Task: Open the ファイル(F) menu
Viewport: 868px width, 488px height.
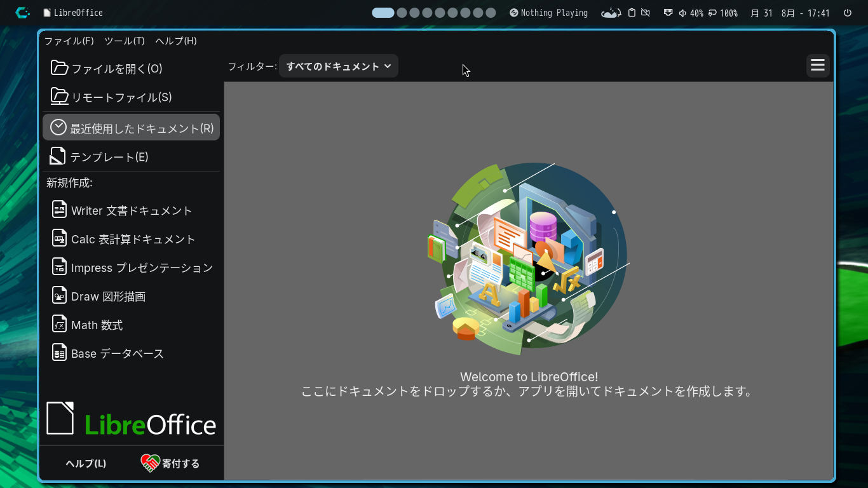Action: [x=69, y=41]
